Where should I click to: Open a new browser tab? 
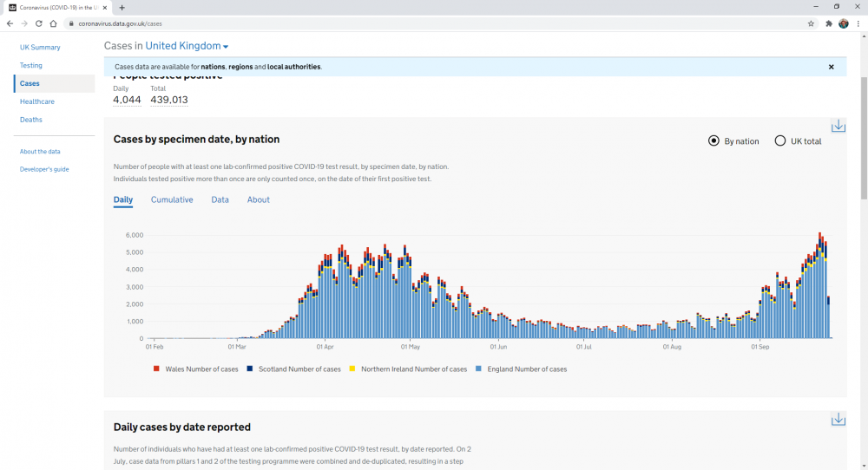pyautogui.click(x=122, y=8)
